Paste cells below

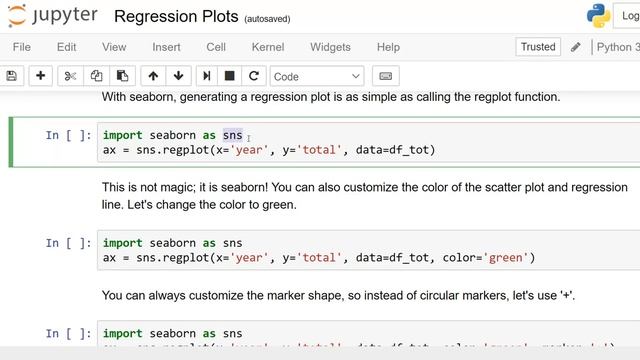[122, 76]
